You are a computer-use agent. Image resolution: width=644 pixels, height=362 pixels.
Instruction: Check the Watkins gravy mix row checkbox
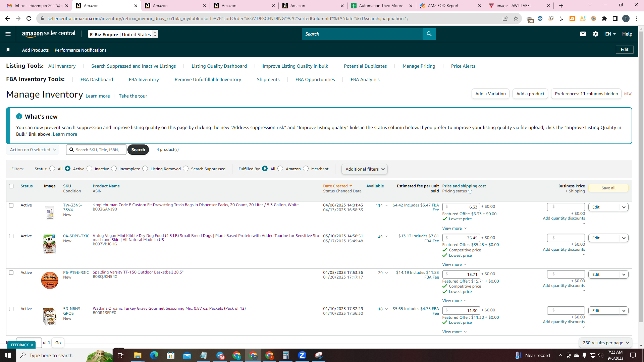pyautogui.click(x=11, y=309)
